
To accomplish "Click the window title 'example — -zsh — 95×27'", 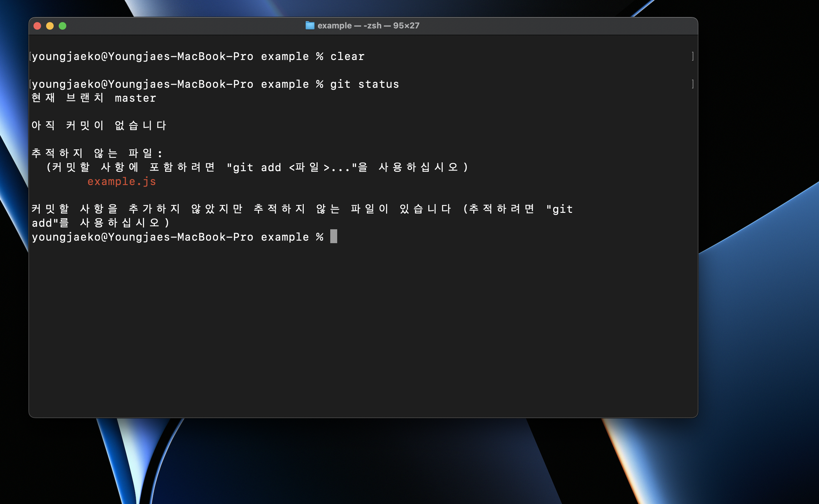I will click(x=368, y=26).
